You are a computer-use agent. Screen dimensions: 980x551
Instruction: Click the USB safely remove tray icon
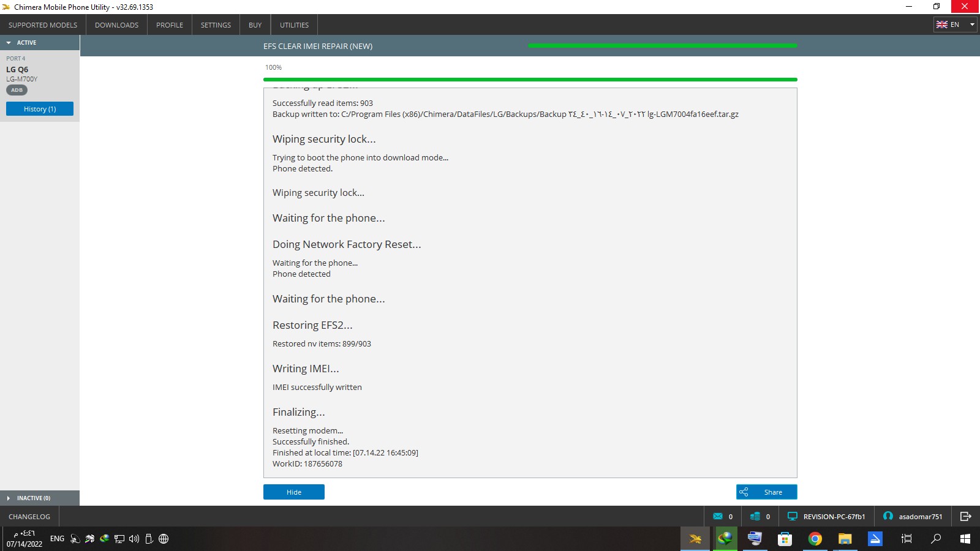(149, 539)
